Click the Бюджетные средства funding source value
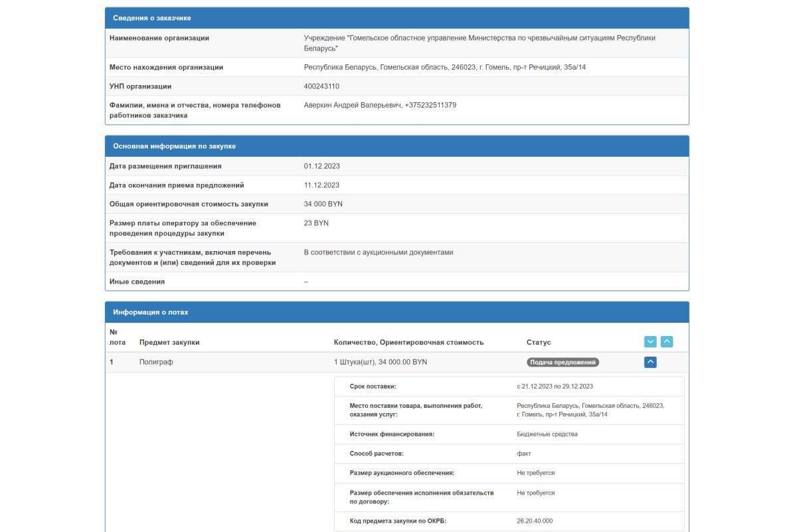The height and width of the screenshot is (532, 797). click(547, 434)
